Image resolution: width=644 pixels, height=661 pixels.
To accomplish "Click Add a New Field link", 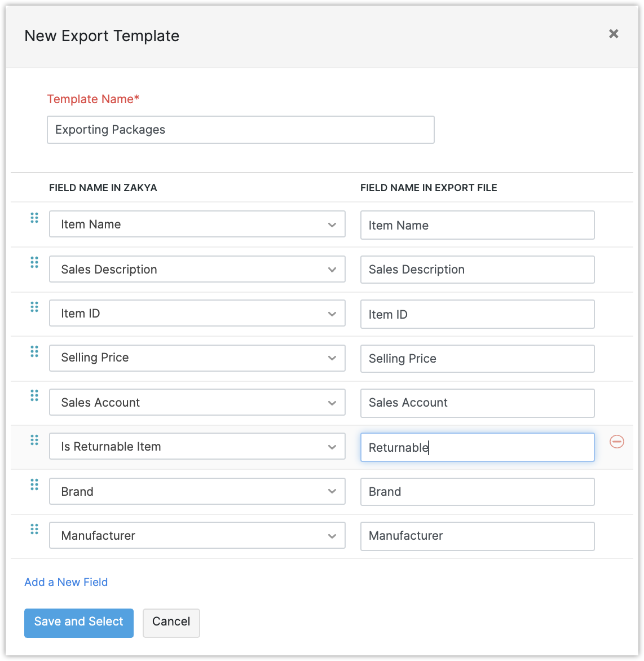I will 66,582.
